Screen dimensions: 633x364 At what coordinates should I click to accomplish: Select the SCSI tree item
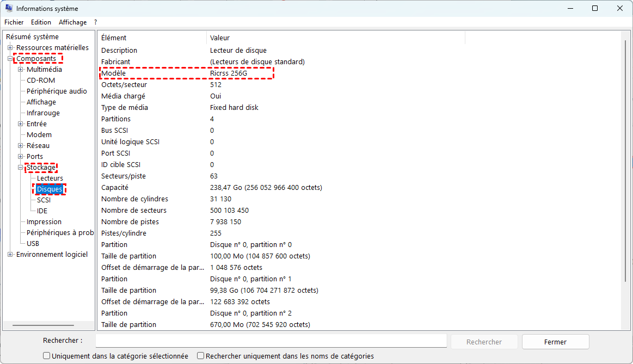pos(44,200)
